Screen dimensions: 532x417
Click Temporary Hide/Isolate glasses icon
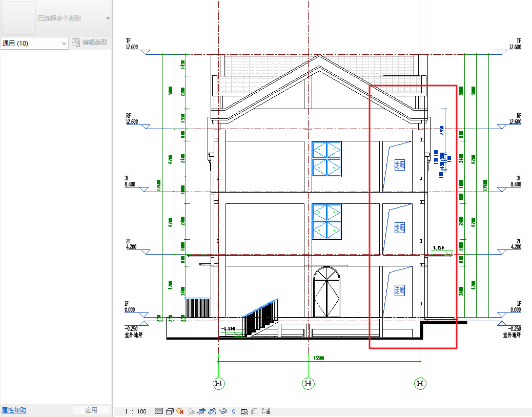[223, 411]
